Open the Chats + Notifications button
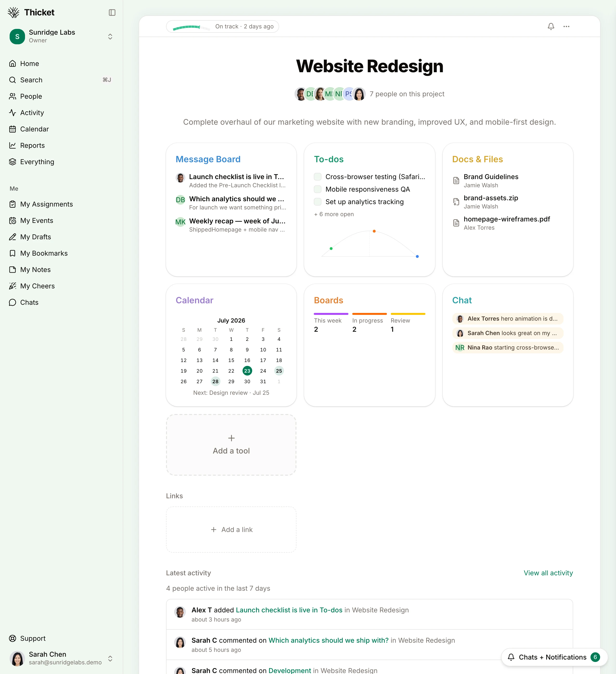The width and height of the screenshot is (616, 674). (x=554, y=657)
